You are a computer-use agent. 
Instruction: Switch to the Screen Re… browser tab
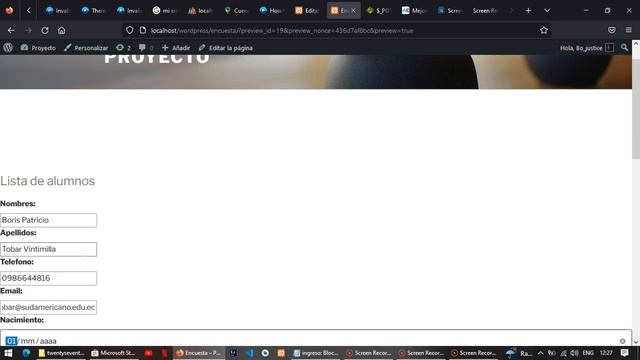486,11
